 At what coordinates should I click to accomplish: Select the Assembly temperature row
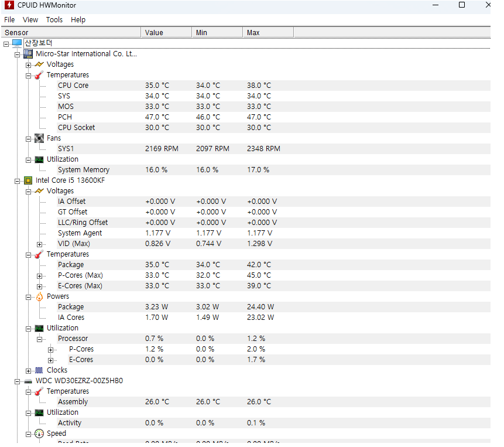(273, 402)
